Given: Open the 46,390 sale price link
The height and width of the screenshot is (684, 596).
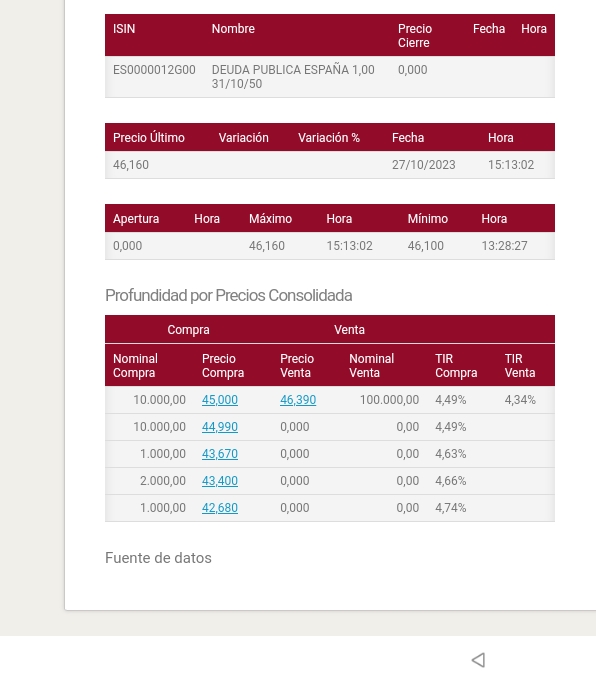Looking at the screenshot, I should pyautogui.click(x=298, y=400).
